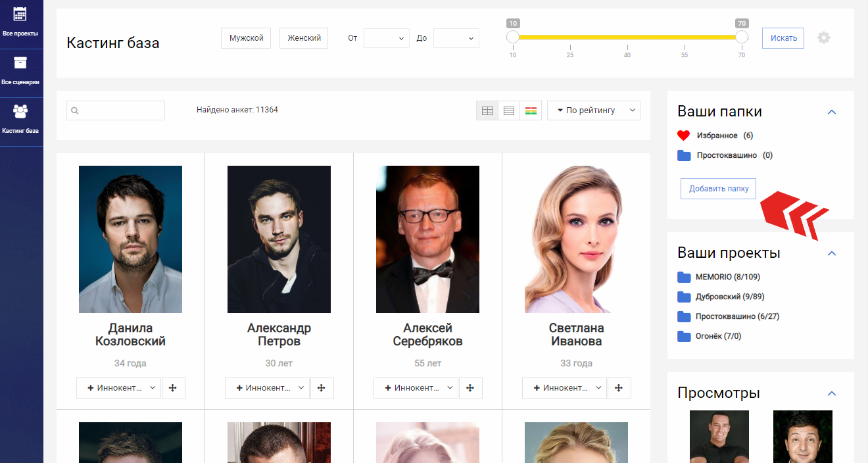This screenshot has width=868, height=463.
Task: Click the name Данила Козловский
Action: 130,335
